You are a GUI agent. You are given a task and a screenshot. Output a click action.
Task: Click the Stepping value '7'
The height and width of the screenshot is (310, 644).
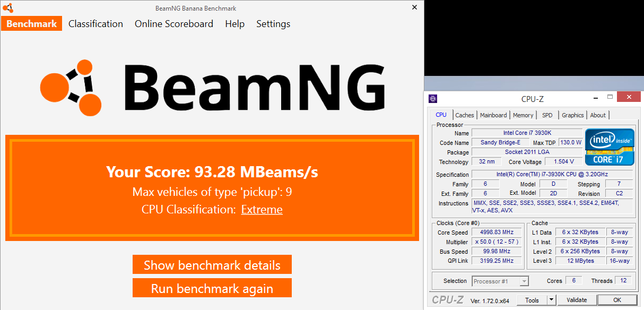pyautogui.click(x=619, y=184)
